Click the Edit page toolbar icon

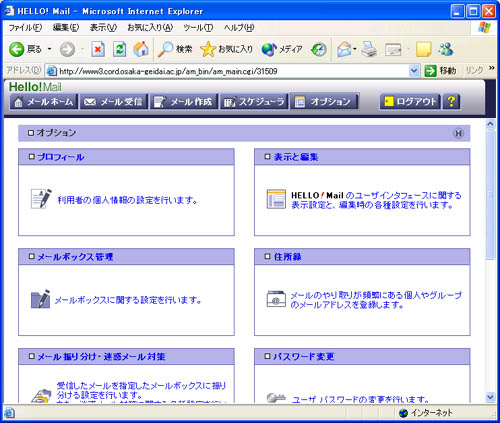pyautogui.click(x=393, y=50)
